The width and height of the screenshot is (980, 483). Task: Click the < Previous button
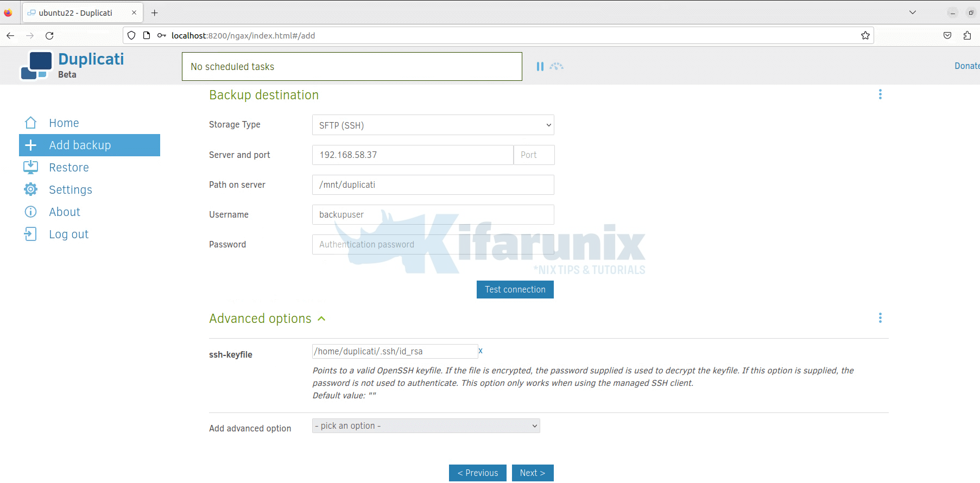pos(478,473)
